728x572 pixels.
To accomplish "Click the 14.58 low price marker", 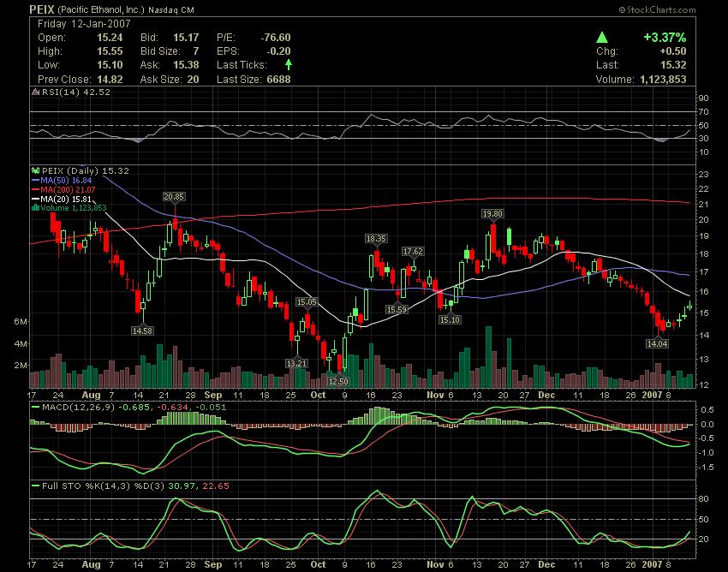I will (142, 331).
